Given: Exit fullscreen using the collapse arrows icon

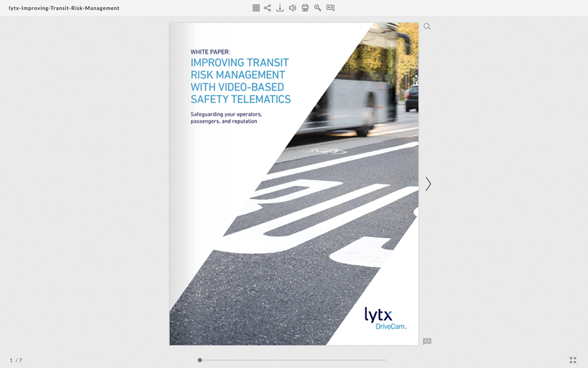Looking at the screenshot, I should pyautogui.click(x=573, y=360).
